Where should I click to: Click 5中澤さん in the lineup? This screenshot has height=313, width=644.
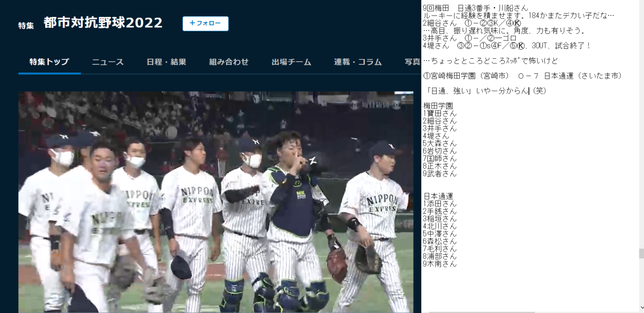440,234
